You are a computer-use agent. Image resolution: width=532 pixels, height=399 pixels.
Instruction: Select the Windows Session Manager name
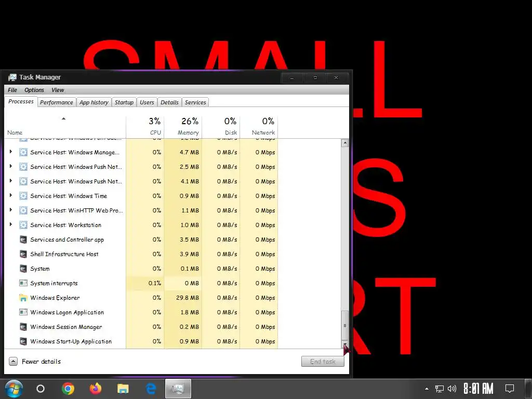click(66, 327)
